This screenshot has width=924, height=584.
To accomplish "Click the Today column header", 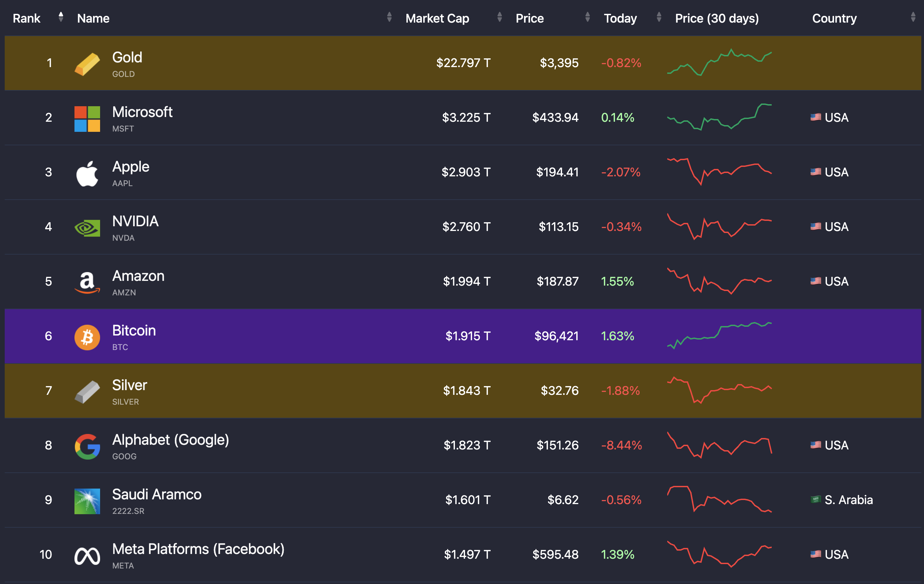I will pos(620,19).
